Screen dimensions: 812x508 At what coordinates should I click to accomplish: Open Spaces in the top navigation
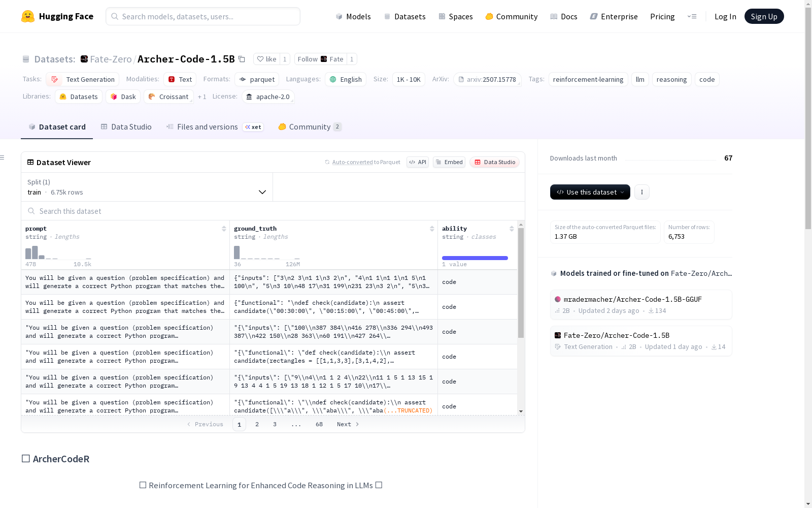click(x=456, y=16)
